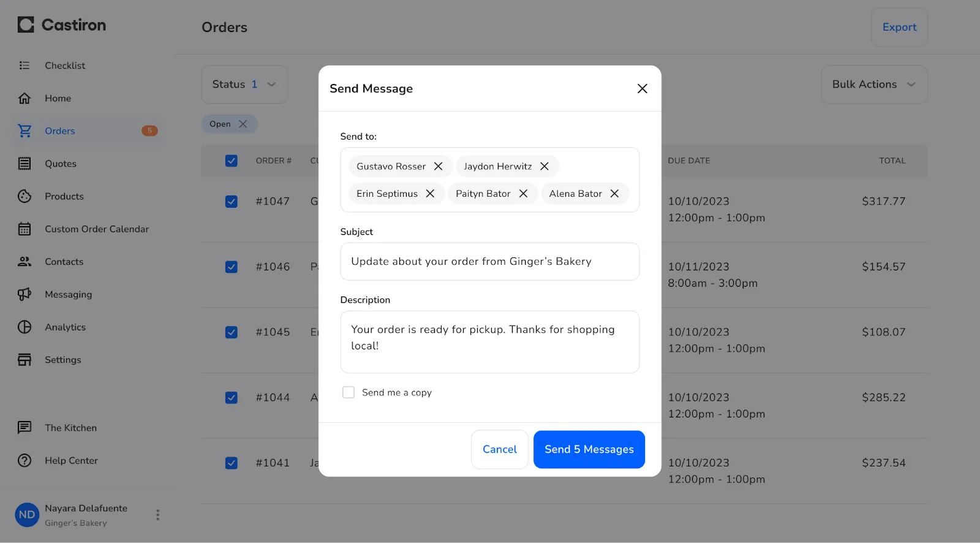Viewport: 980px width, 543px height.
Task: Click the Analytics chart icon
Action: pyautogui.click(x=24, y=327)
